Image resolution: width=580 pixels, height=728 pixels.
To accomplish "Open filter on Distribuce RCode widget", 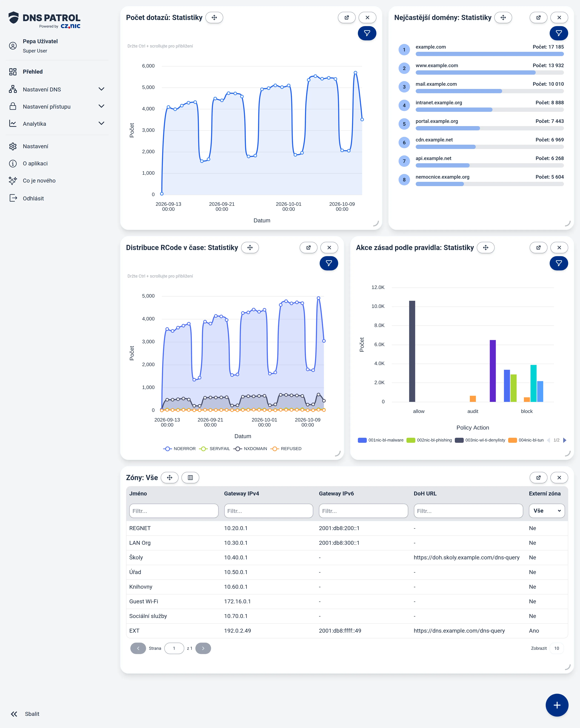I will (x=329, y=263).
